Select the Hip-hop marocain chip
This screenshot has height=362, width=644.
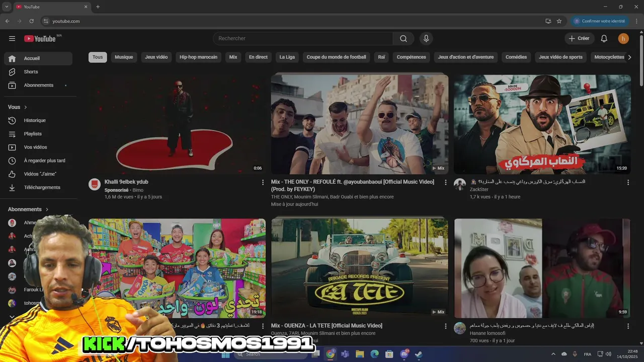coord(199,57)
